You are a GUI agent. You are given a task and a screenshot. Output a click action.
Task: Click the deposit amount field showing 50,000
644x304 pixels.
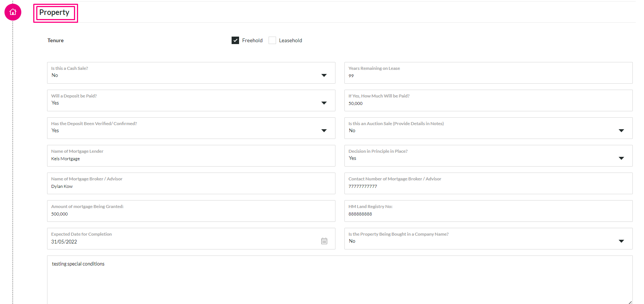488,100
